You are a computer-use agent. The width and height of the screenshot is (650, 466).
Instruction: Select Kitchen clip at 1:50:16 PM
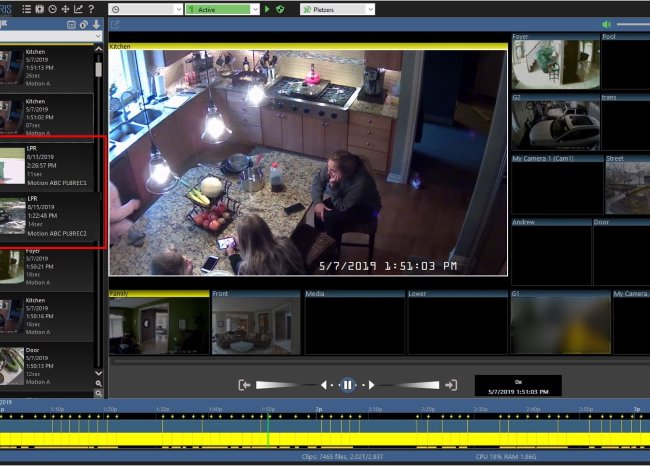(47, 317)
